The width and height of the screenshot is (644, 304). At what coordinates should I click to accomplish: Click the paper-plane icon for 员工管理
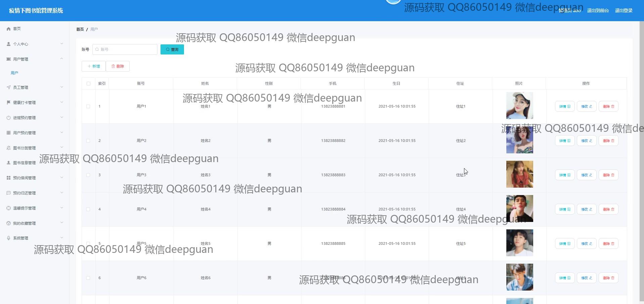point(9,87)
